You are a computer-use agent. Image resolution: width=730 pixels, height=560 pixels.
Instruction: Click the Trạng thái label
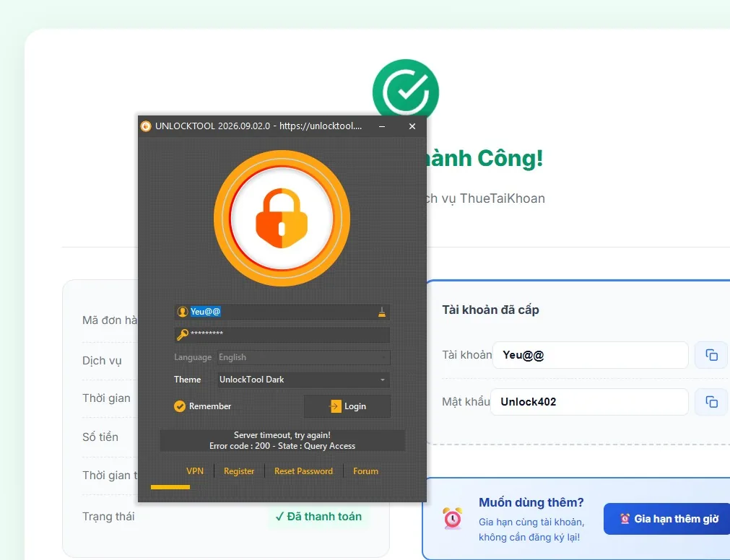(108, 516)
